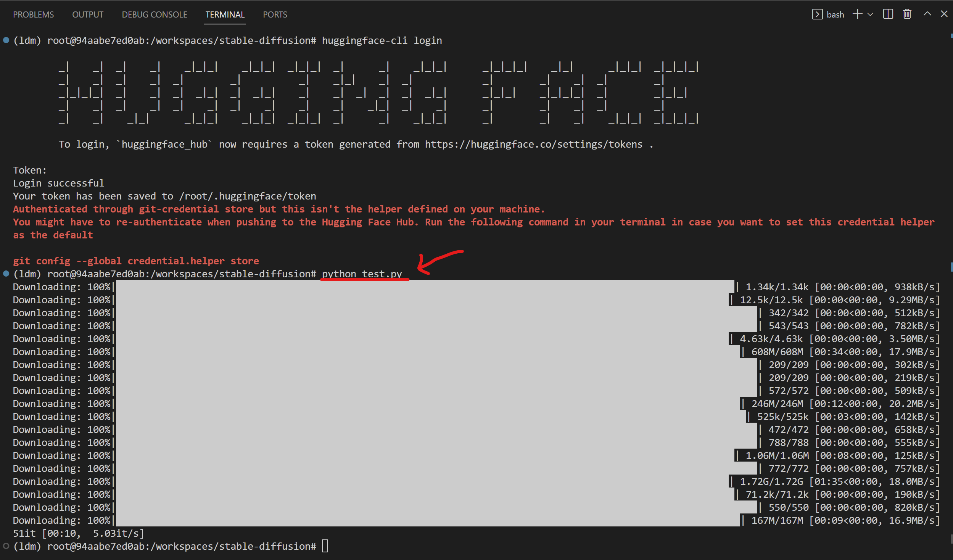Click blue scrollbar marker at terminal top right
The width and height of the screenshot is (953, 560).
[951, 36]
